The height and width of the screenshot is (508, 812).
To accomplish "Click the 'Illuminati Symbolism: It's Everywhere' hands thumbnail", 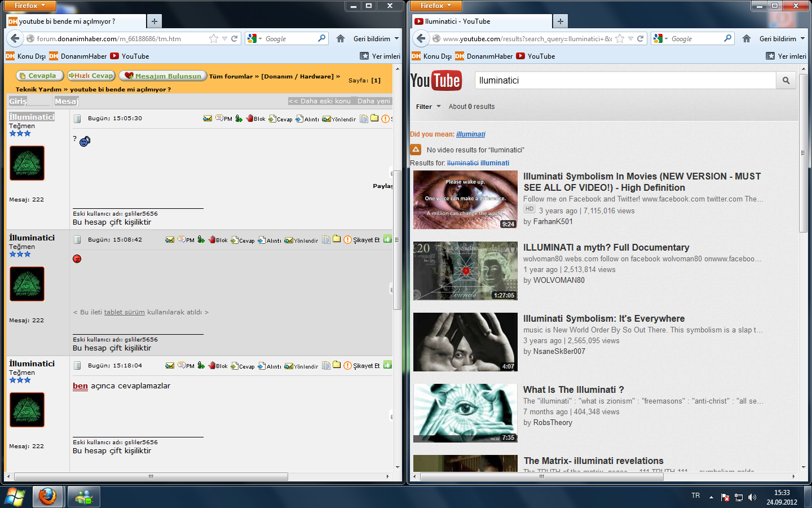I will pos(465,341).
